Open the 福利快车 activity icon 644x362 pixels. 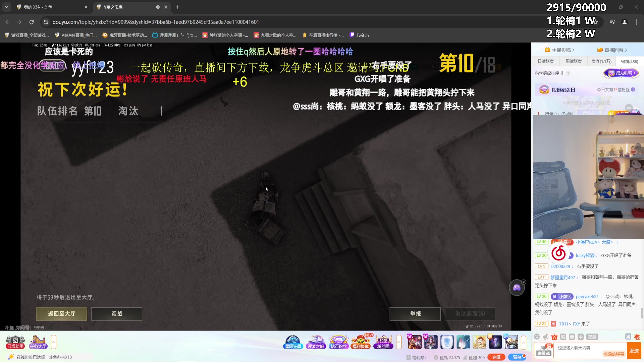point(361,341)
